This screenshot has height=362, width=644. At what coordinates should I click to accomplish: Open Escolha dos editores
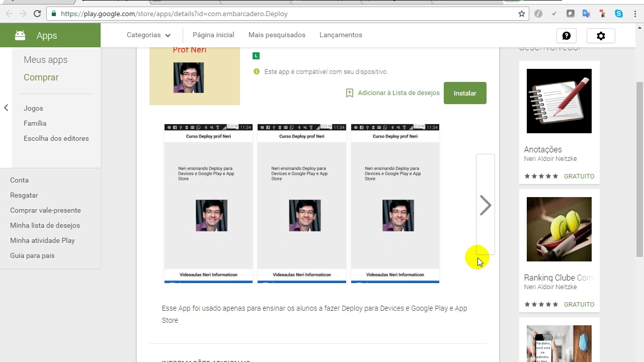coord(56,138)
